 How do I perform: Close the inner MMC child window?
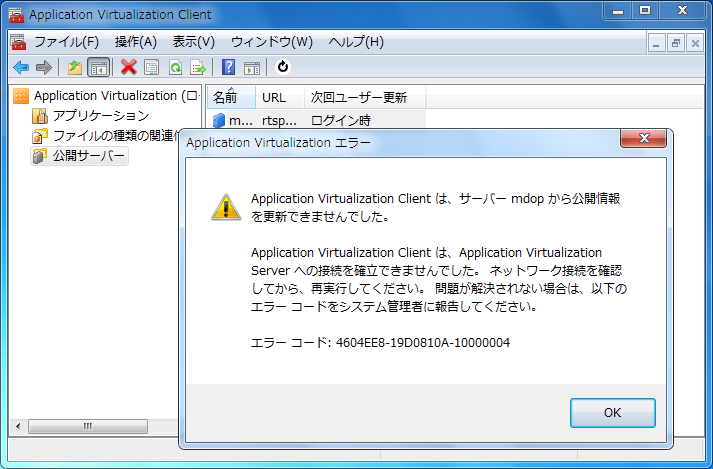[x=695, y=44]
